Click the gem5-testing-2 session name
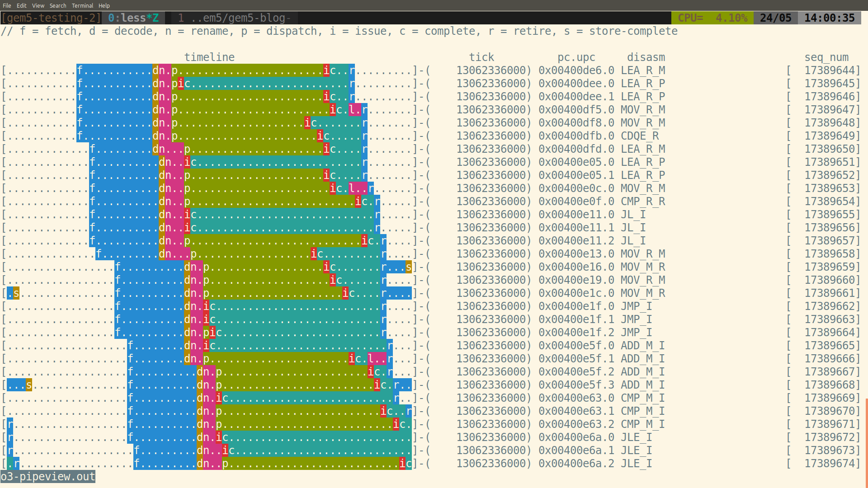Screen dimensions: 868x488 click(x=51, y=18)
